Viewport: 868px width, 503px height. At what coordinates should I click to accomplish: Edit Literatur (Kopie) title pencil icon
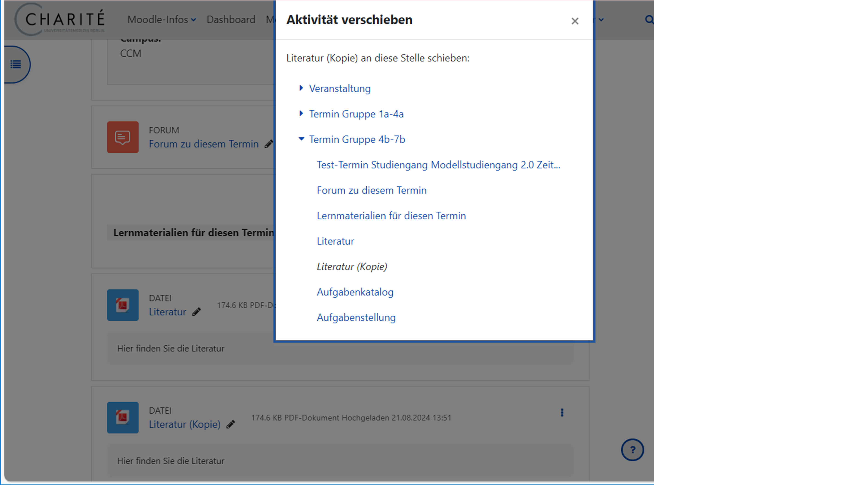230,424
